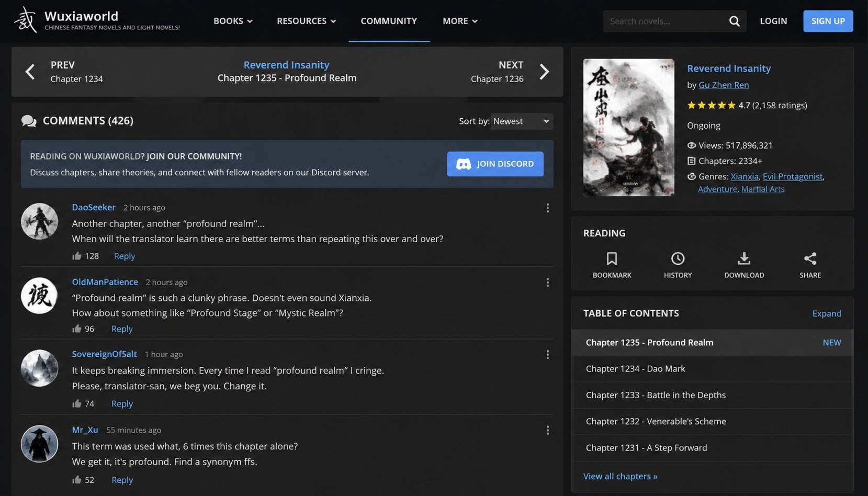Click the Reverend Insanity cover image

(628, 127)
